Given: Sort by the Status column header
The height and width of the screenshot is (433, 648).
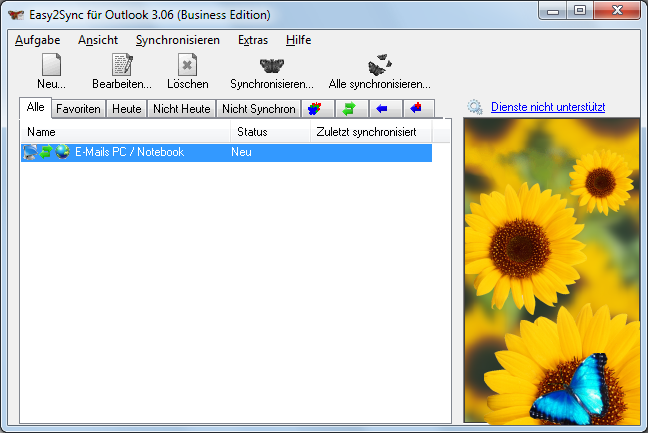Looking at the screenshot, I should (270, 132).
